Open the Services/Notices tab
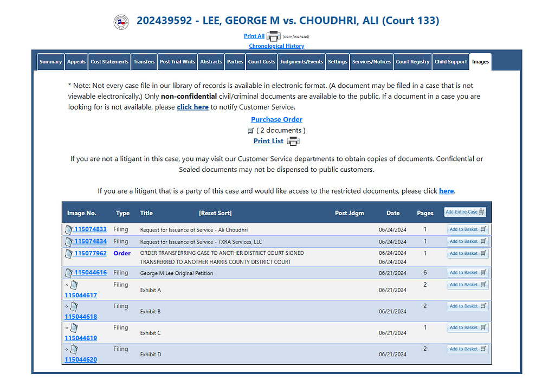This screenshot has height=392, width=542. [x=372, y=62]
